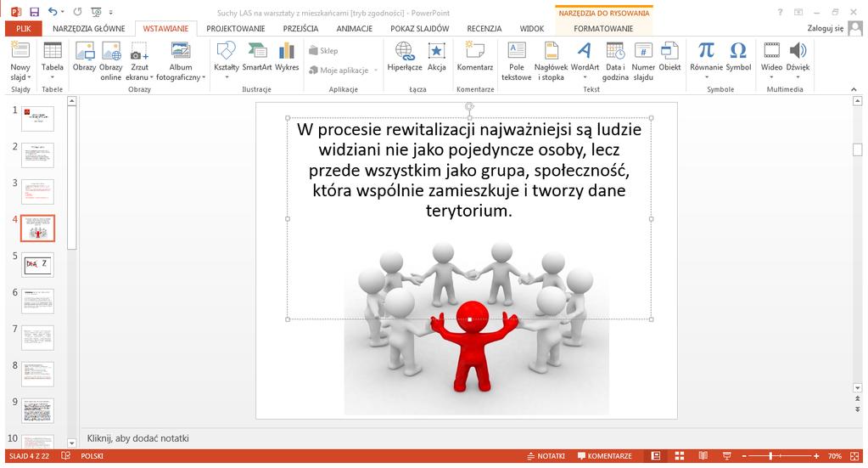Insert an Obiekt embedded object
Image resolution: width=868 pixels, height=468 pixels.
pyautogui.click(x=669, y=57)
